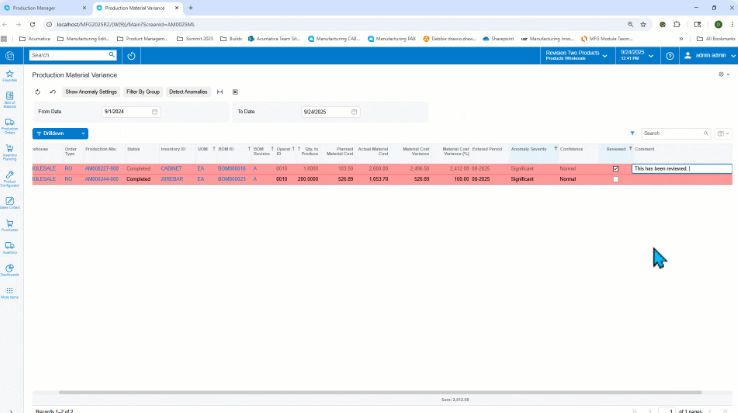Open the column configurator dropdown
738x413 pixels.
(723, 133)
